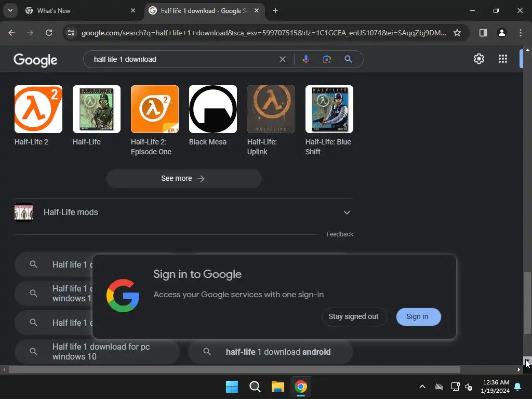
Task: Search by image with Google Lens
Action: (326, 59)
